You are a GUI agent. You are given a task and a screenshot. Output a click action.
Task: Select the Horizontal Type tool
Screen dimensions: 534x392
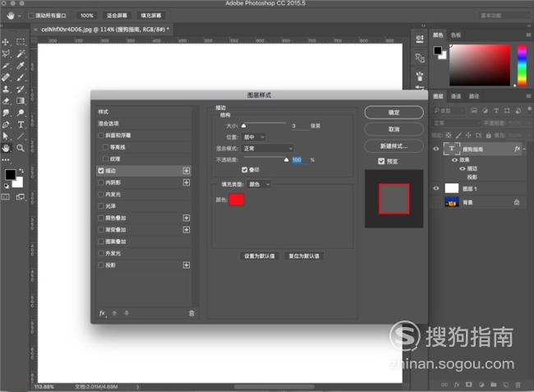pos(21,125)
